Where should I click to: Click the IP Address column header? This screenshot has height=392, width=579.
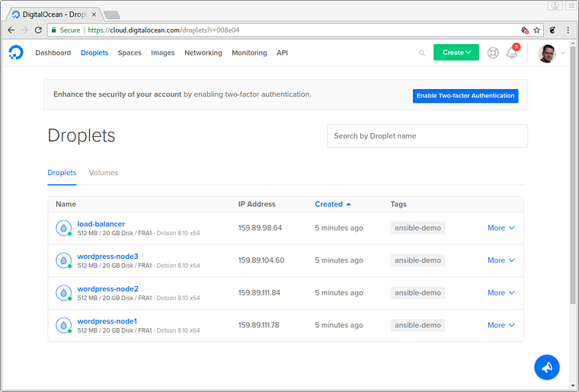[x=257, y=204]
